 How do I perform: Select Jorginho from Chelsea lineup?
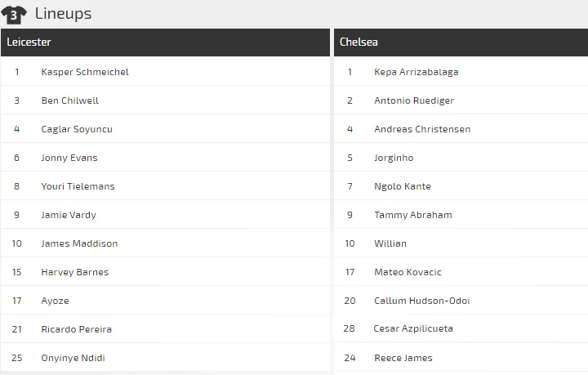coord(394,158)
